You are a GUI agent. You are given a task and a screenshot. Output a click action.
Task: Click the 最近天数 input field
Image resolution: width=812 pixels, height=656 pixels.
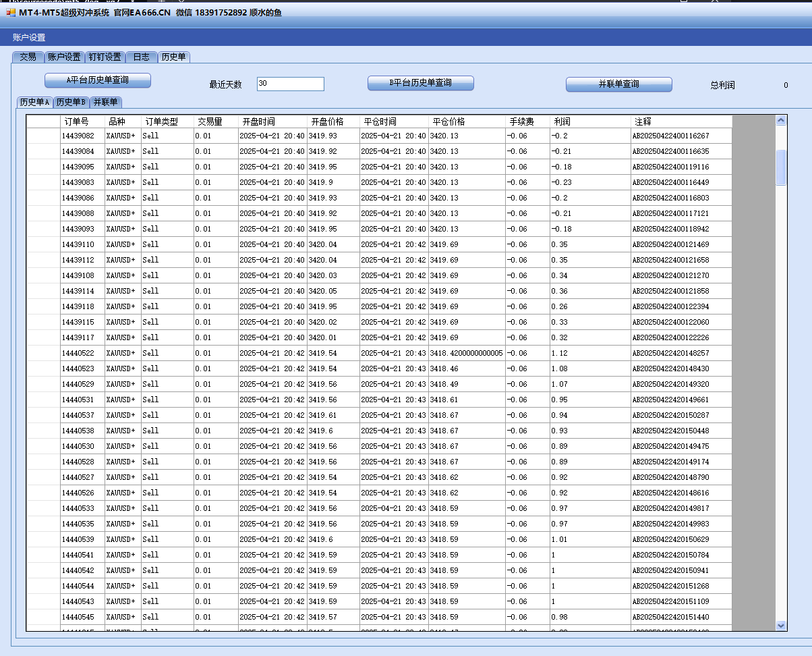tap(290, 84)
